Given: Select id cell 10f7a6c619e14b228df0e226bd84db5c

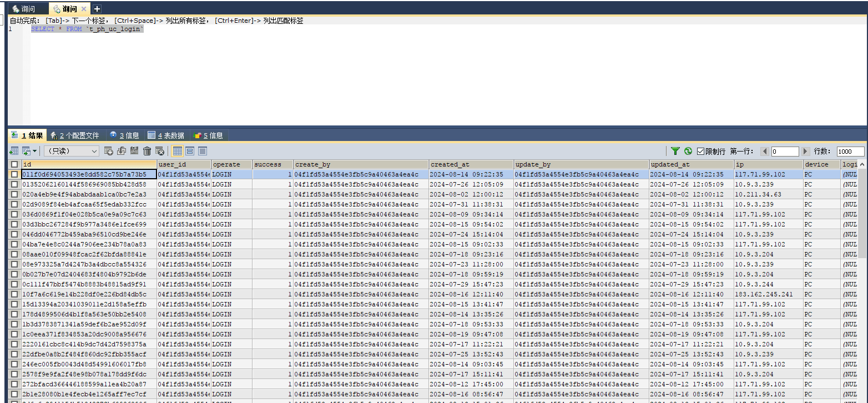Looking at the screenshot, I should pyautogui.click(x=89, y=294).
